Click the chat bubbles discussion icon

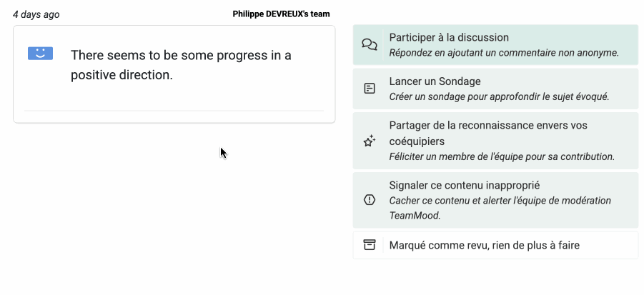tap(370, 44)
